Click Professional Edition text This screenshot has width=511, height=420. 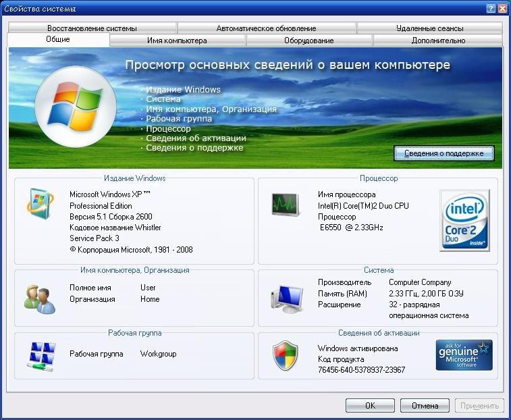(101, 206)
